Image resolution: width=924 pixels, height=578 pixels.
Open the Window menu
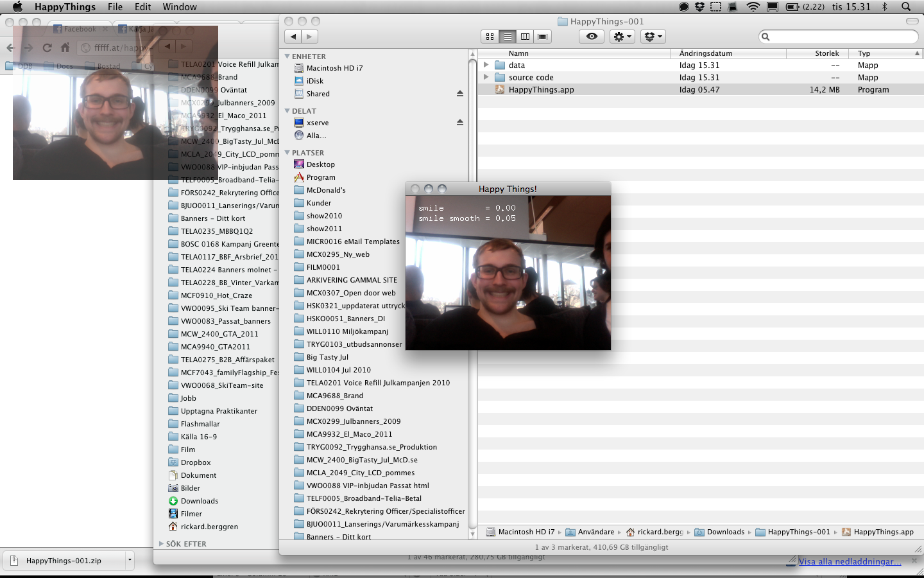(180, 7)
